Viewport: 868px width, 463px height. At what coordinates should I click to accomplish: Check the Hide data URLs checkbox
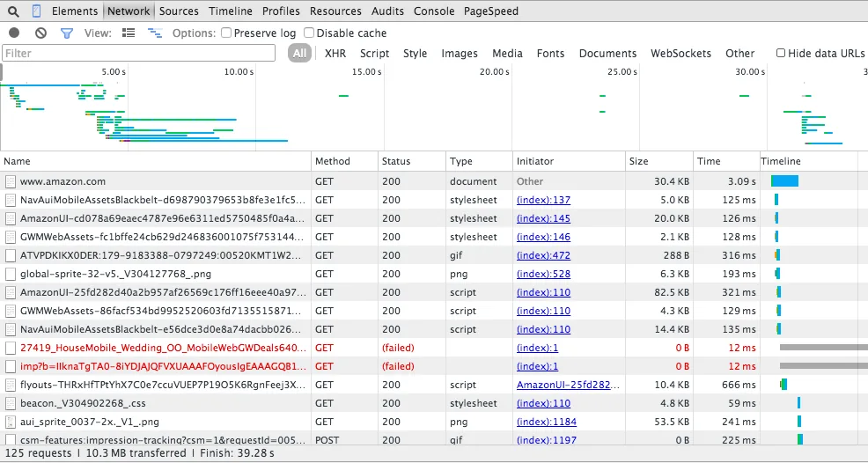[x=781, y=53]
